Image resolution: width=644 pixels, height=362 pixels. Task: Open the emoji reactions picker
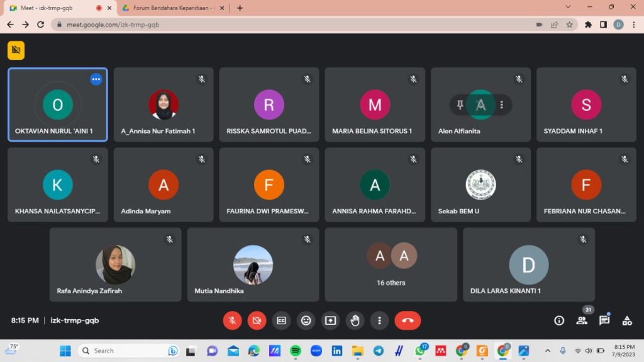[x=306, y=320]
